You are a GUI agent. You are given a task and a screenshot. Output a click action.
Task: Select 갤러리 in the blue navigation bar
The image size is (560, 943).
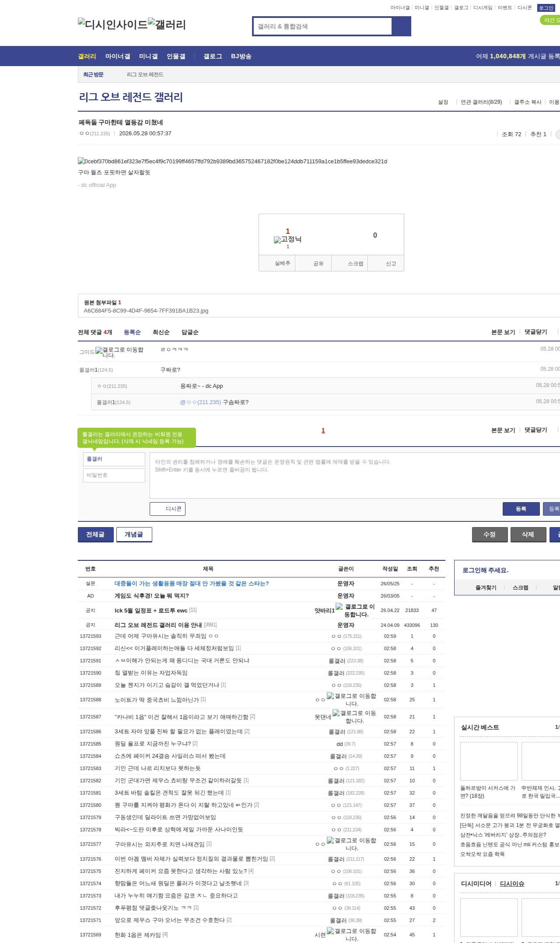point(87,56)
